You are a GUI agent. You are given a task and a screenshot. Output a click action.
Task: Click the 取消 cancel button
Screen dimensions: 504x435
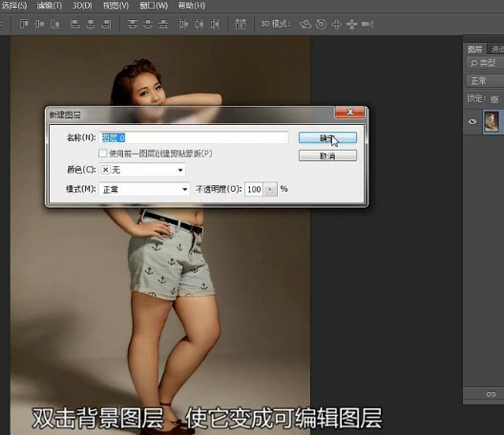point(327,155)
